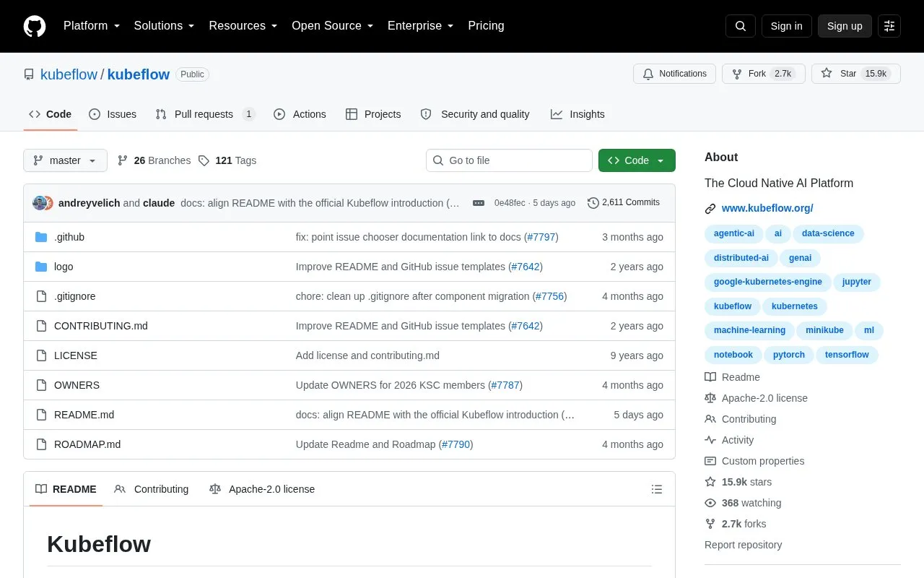This screenshot has width=924, height=578.
Task: Switch to the Insights tab
Action: (577, 114)
